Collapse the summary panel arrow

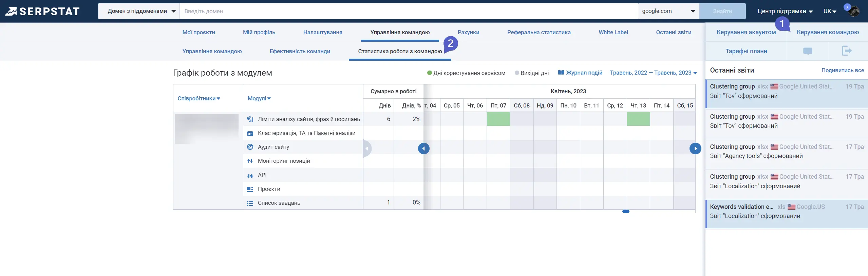point(367,149)
